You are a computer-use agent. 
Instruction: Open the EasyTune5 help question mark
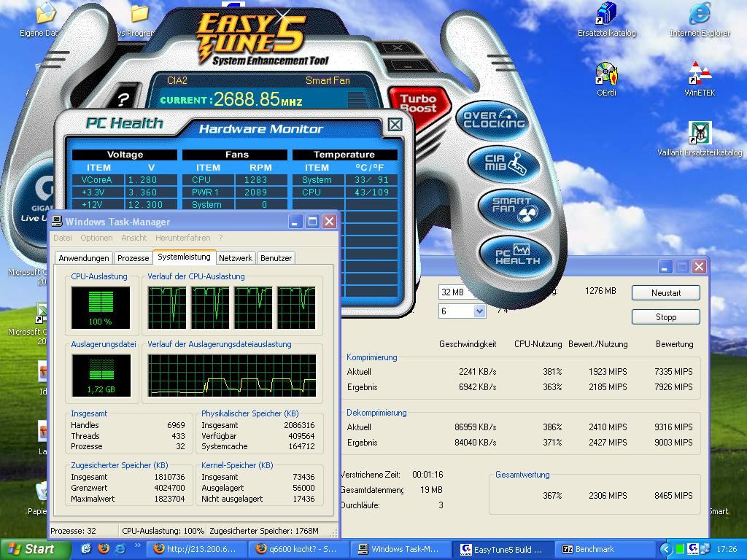click(123, 99)
